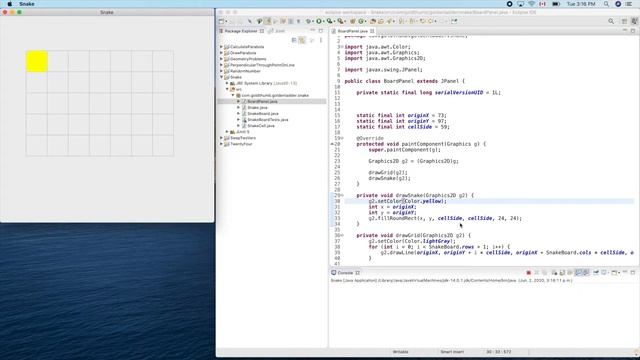Click the New Java Package toolbar icon

pyautogui.click(x=353, y=21)
